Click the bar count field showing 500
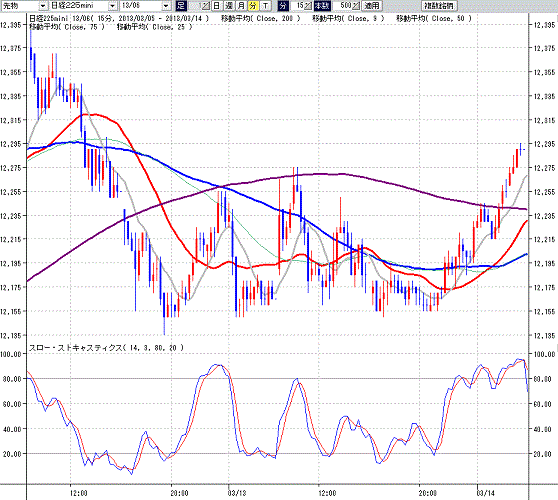 (343, 6)
